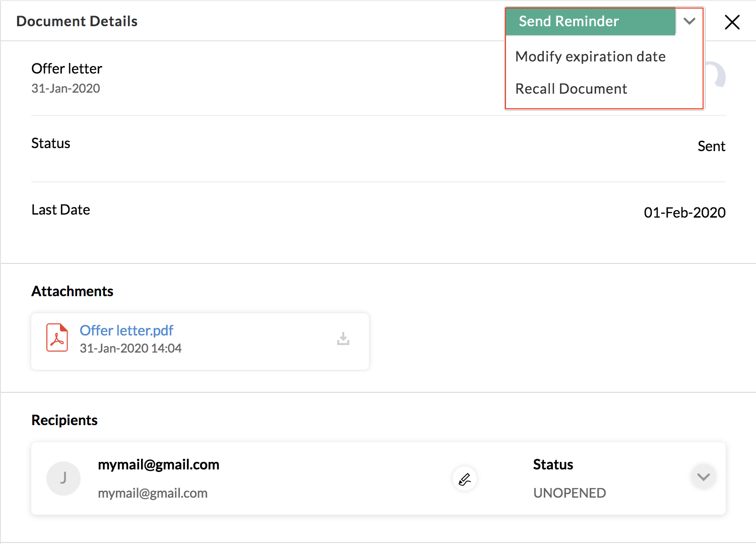
Task: Click the Recipients section heading
Action: point(65,420)
